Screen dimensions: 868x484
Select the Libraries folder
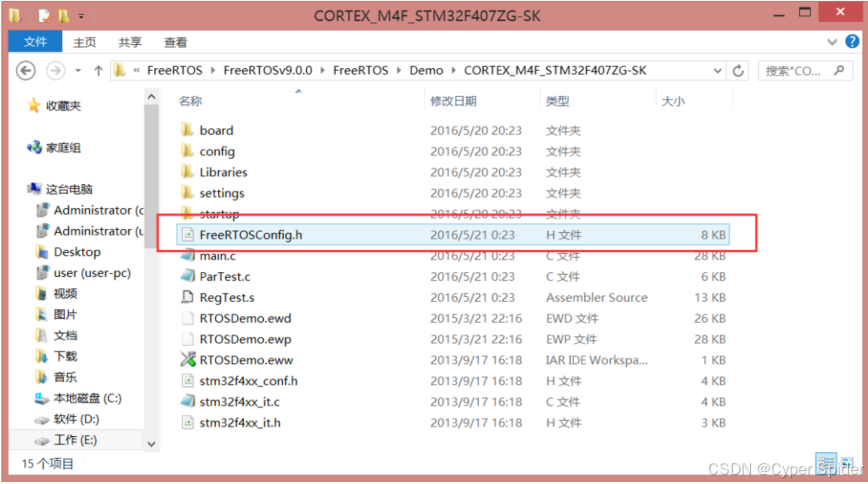point(223,172)
